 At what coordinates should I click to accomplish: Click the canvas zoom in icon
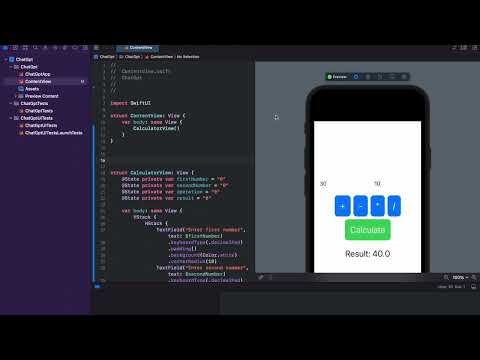click(474, 277)
